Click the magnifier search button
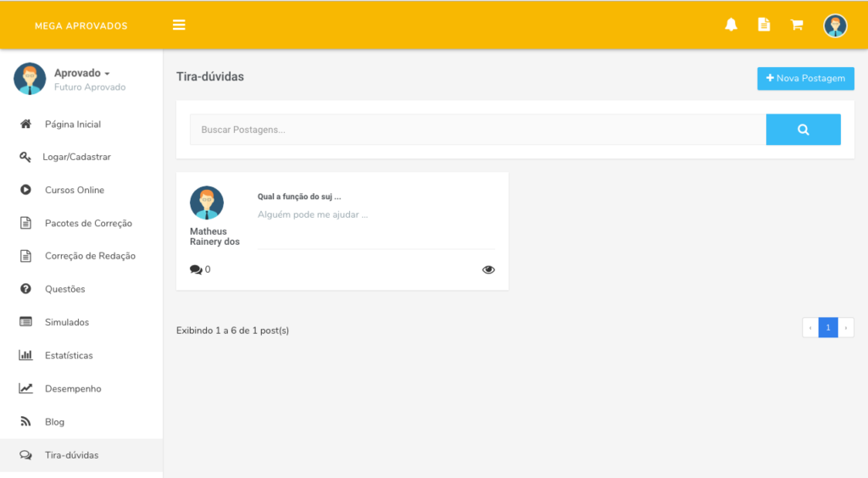 (x=804, y=130)
